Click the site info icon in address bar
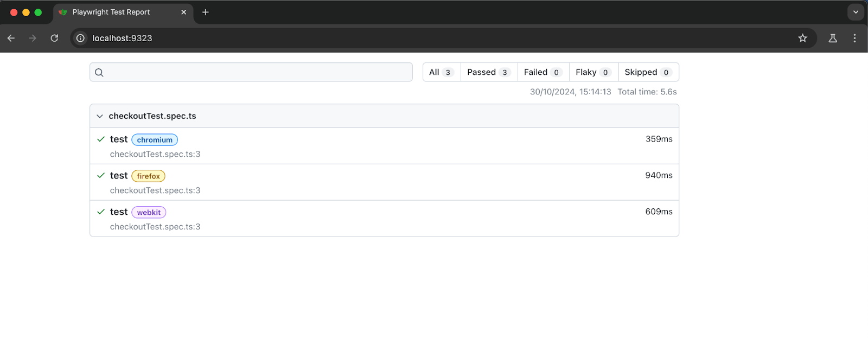 80,38
